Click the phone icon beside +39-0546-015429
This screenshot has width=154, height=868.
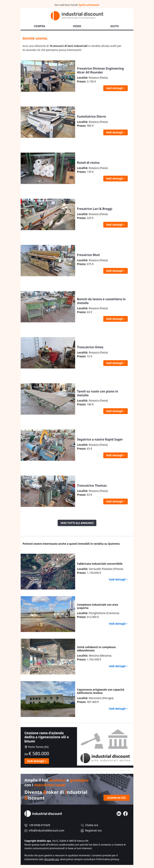[x=26, y=825]
